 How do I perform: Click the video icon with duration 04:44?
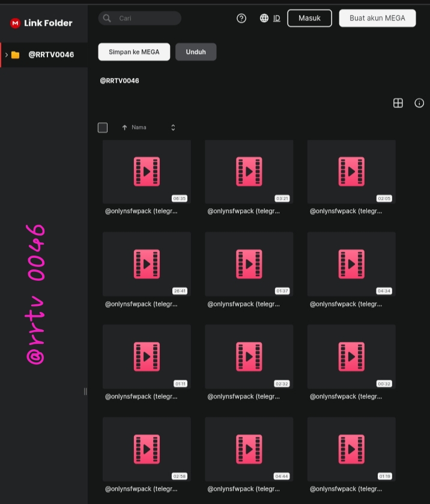point(249,449)
